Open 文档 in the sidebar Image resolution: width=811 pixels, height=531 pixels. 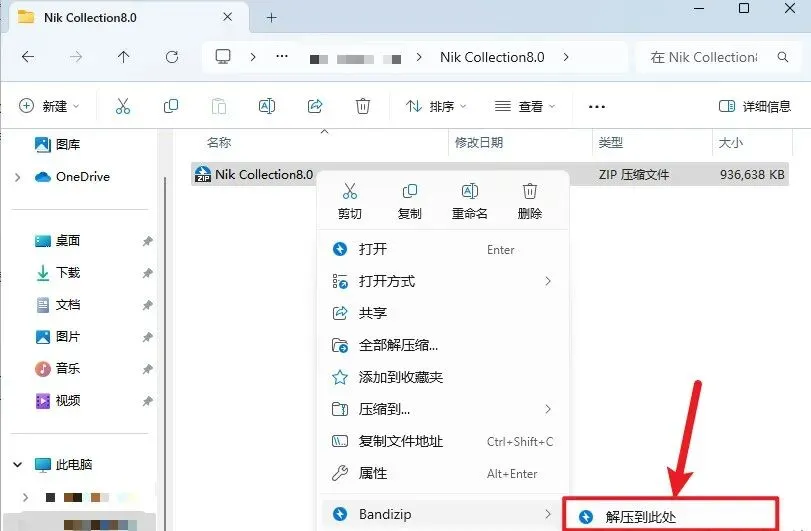tap(57, 305)
